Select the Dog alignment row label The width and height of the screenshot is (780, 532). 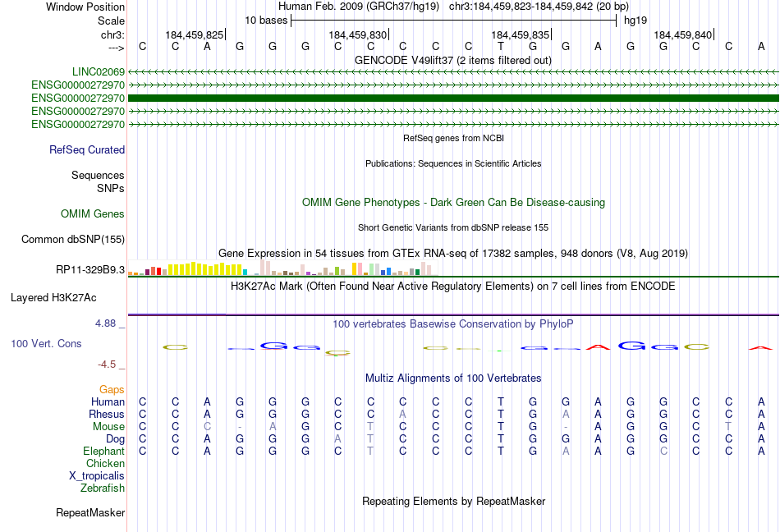[116, 439]
